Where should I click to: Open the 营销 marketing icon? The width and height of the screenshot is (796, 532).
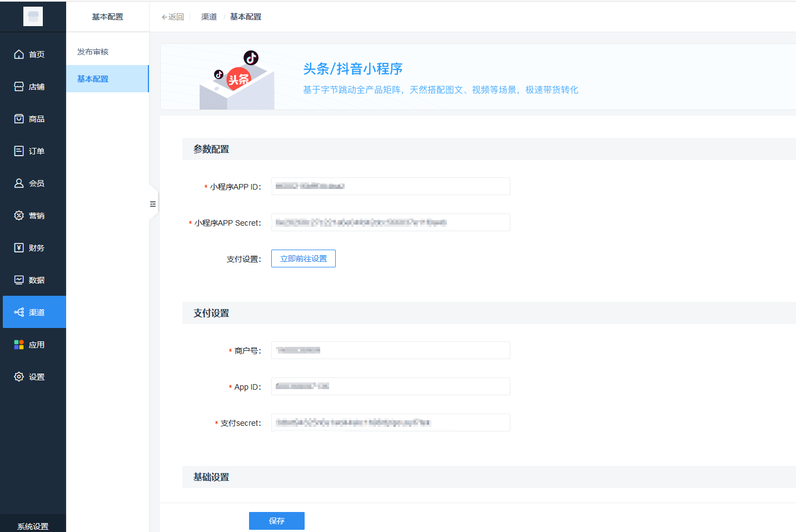point(19,215)
